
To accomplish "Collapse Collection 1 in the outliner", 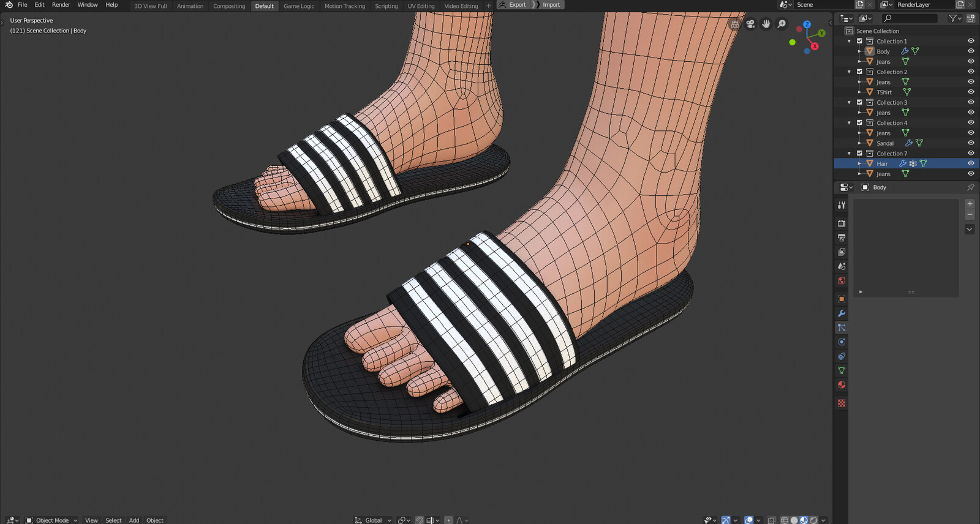I will click(x=849, y=41).
